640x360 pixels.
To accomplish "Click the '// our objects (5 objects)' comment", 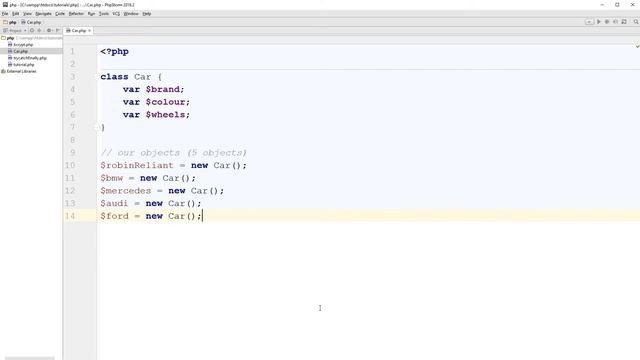I will (x=173, y=153).
